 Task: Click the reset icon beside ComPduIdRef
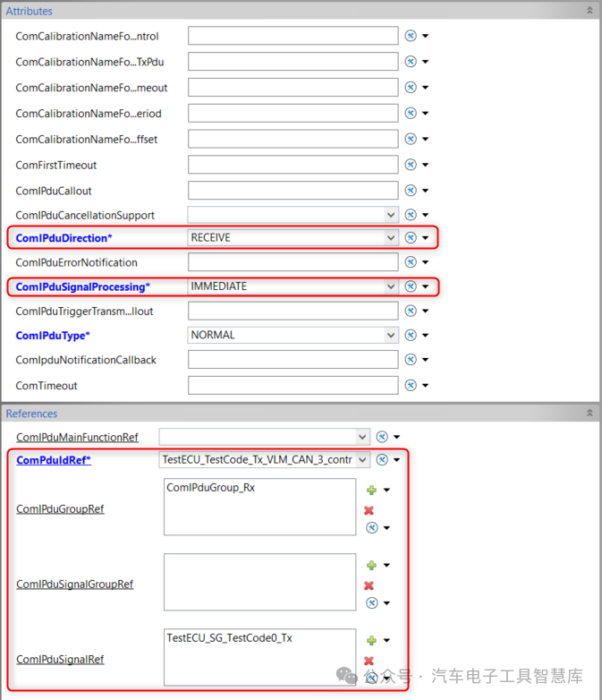point(382,460)
